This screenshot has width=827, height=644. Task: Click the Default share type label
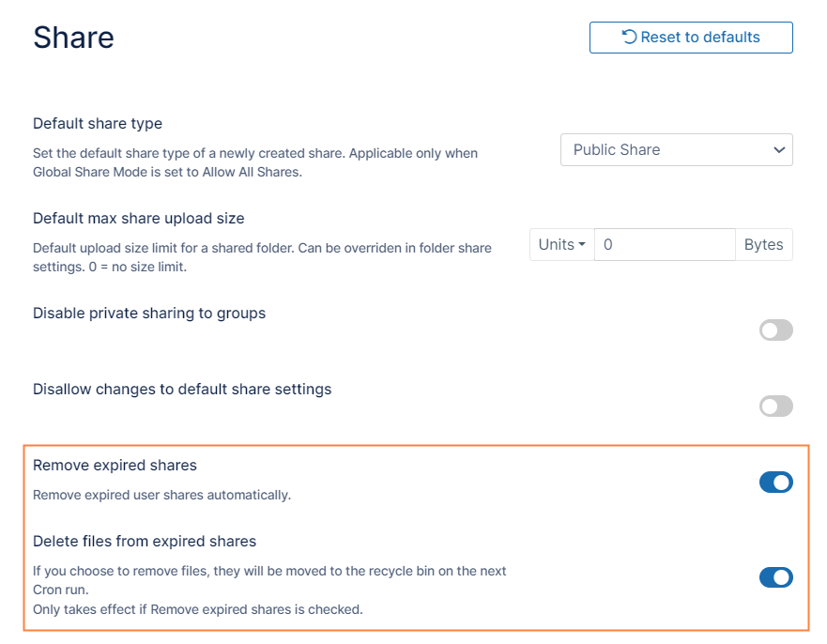[98, 124]
